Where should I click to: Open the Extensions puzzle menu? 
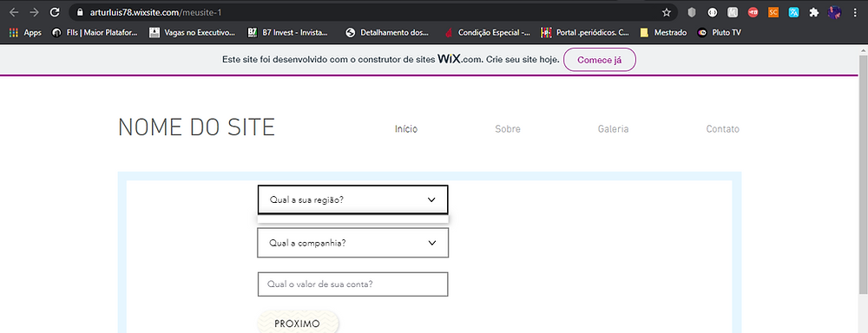click(x=814, y=12)
